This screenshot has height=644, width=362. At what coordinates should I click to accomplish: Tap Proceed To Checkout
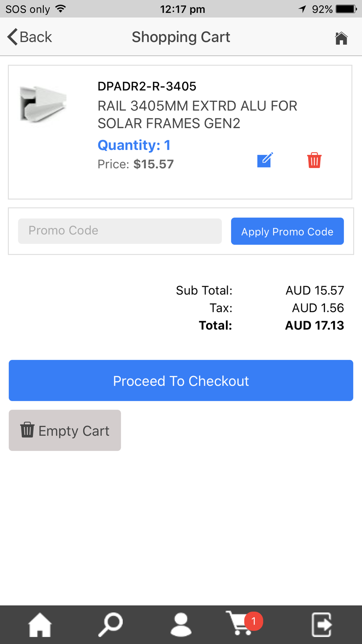pos(181,380)
